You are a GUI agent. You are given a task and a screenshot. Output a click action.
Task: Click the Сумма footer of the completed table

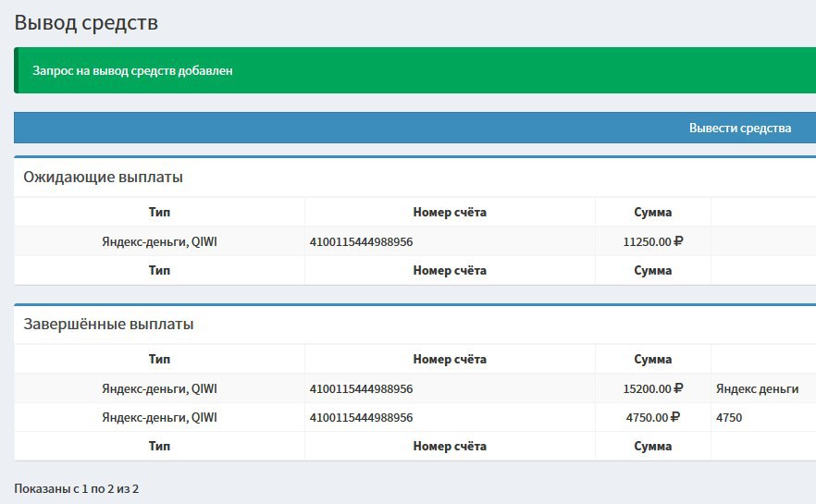[x=652, y=447]
